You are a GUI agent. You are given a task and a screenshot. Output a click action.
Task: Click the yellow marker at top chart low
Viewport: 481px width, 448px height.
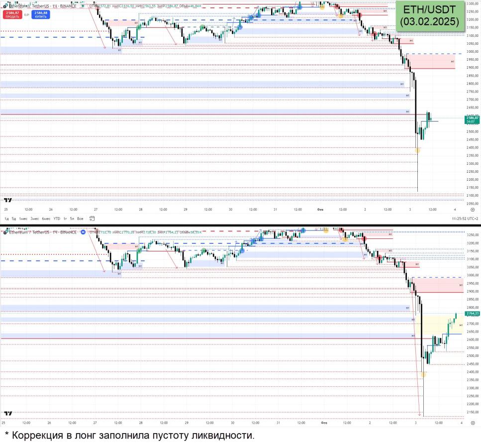(417, 150)
